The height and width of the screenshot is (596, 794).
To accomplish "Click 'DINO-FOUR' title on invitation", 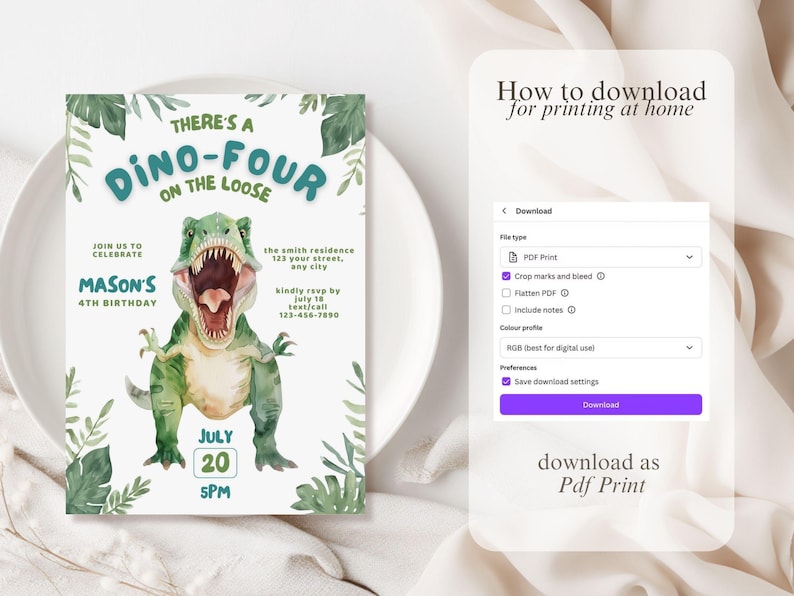I will point(215,170).
